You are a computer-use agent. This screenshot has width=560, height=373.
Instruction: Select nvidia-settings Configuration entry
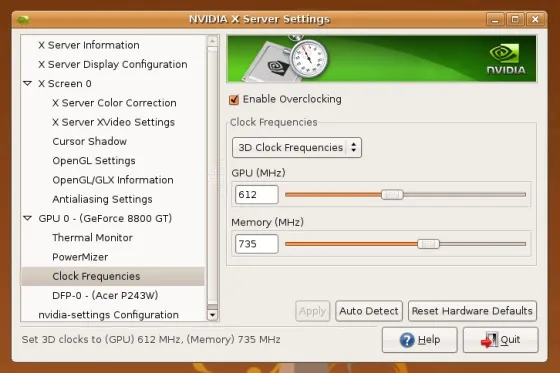[x=108, y=315]
